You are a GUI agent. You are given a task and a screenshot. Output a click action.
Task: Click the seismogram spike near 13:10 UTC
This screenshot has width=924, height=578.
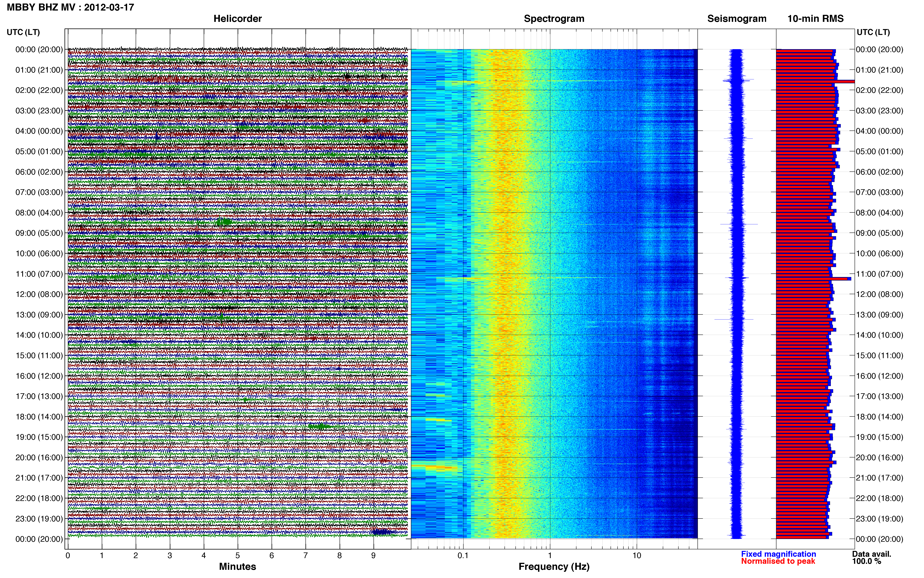coord(733,319)
